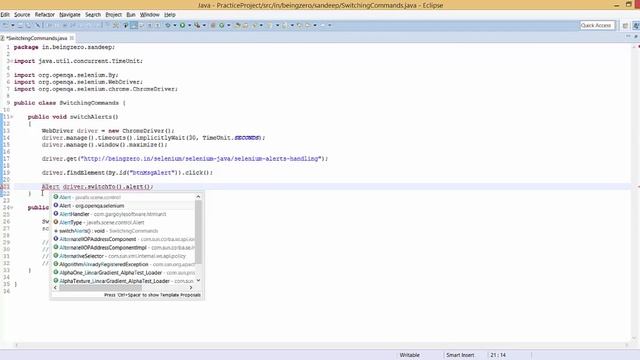Collapse the method fold at line 24
This screenshot has height=360, width=640.
click(x=11, y=207)
